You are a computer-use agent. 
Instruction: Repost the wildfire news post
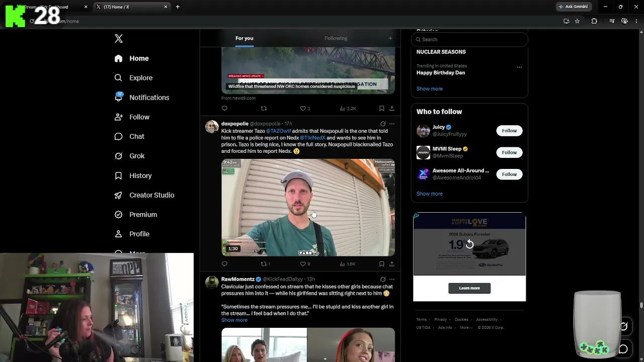(264, 108)
